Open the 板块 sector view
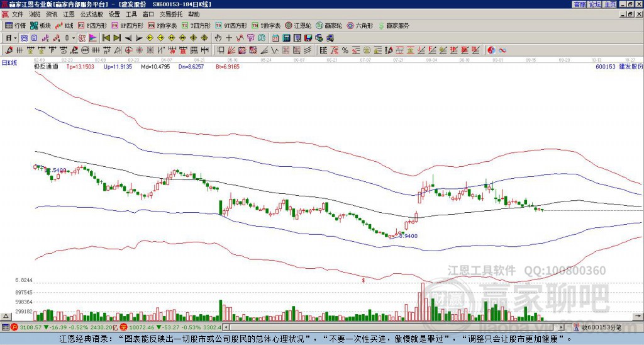 [x=40, y=25]
